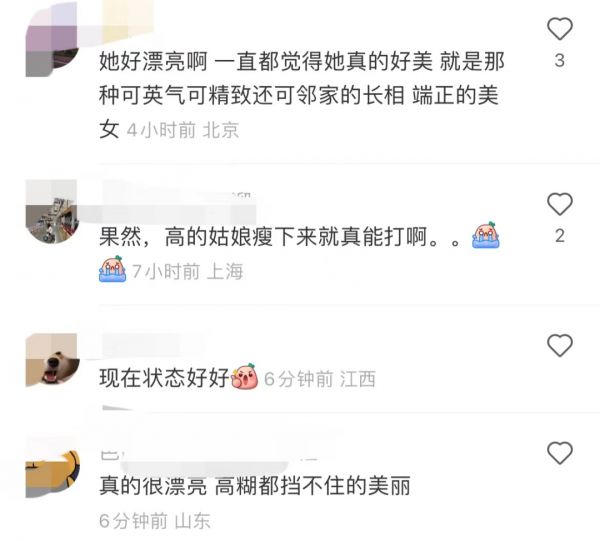600x541 pixels.
Task: Like the Shanghai comment with 2 likes
Action: coord(559,204)
